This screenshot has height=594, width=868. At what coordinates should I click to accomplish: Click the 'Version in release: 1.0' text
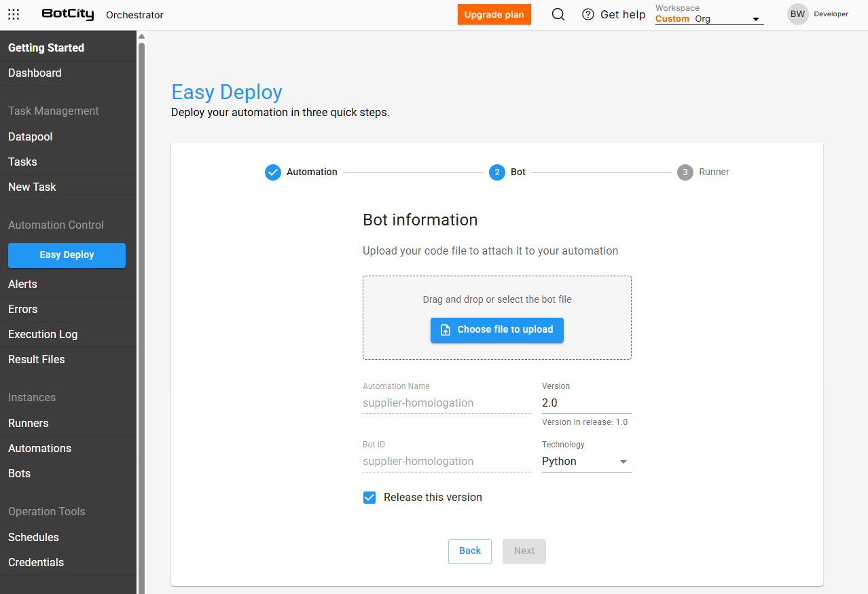(x=585, y=422)
